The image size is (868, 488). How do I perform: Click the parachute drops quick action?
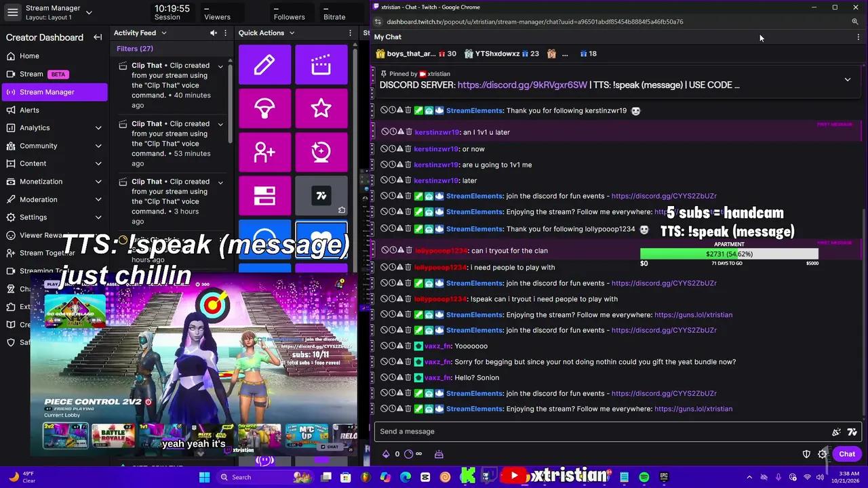(x=264, y=108)
